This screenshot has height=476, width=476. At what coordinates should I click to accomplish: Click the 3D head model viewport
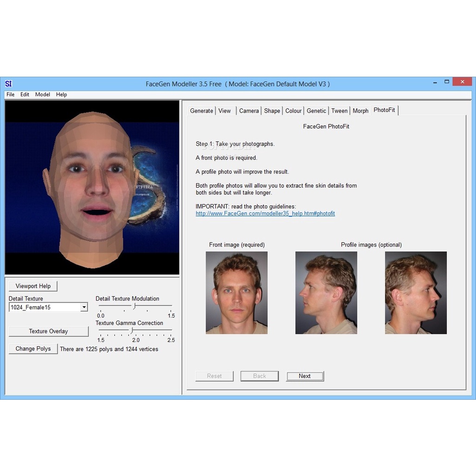point(92,187)
